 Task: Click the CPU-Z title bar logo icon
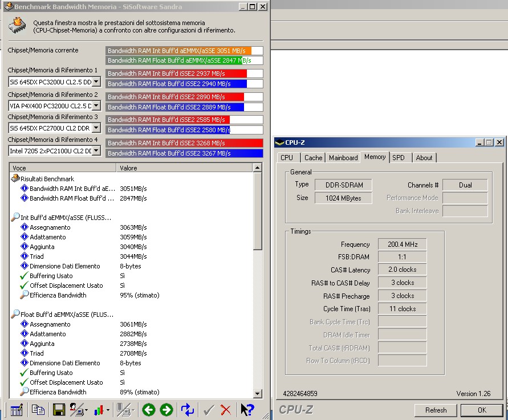tap(279, 142)
